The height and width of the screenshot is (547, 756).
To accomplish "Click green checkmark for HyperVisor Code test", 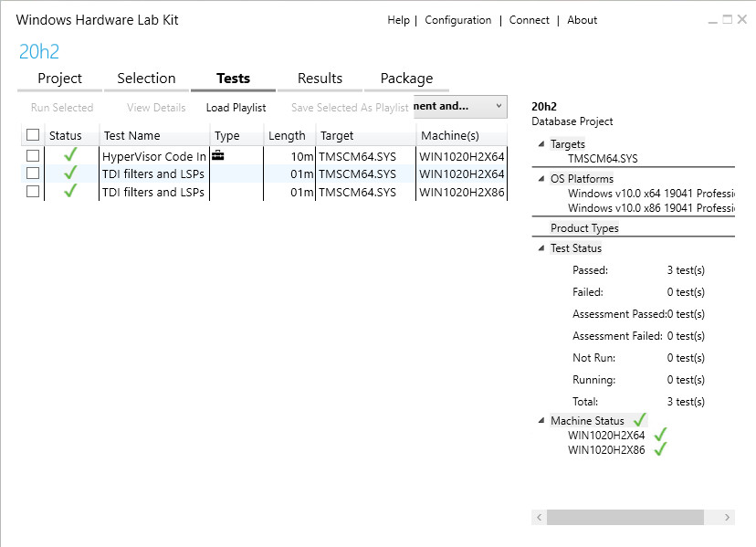I will 70,154.
